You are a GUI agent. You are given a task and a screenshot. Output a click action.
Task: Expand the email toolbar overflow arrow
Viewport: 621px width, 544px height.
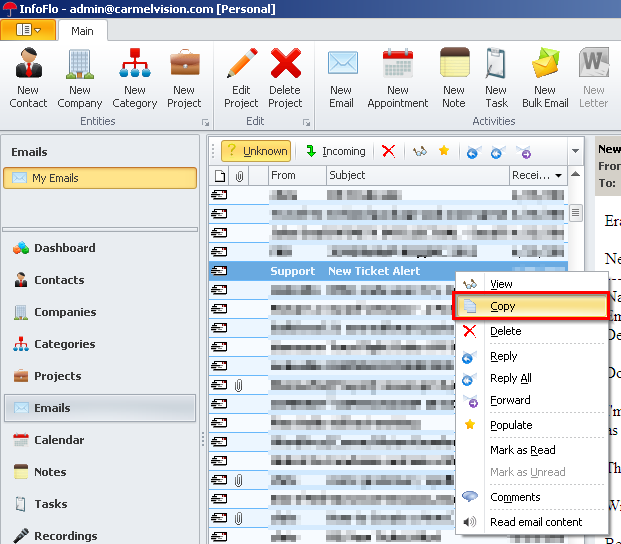575,152
